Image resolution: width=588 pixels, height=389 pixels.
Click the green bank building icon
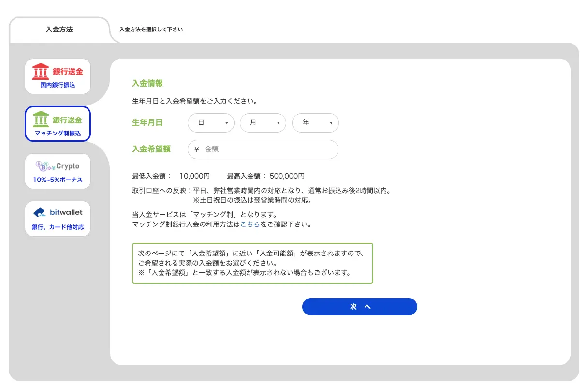[41, 119]
